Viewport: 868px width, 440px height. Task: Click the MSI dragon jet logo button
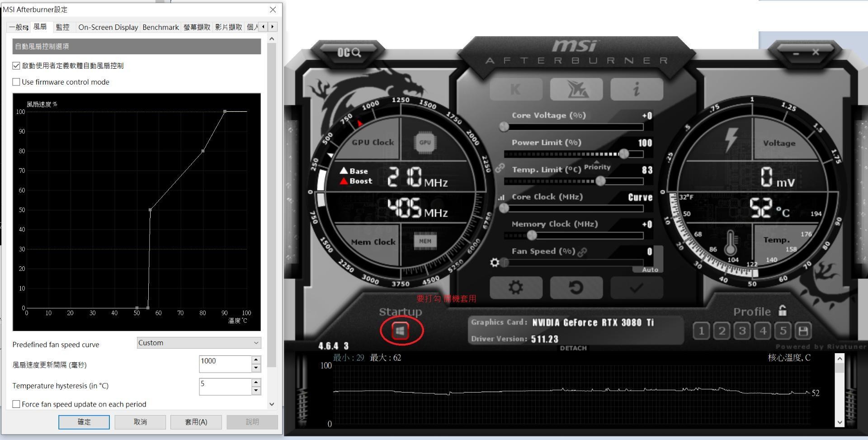pos(576,89)
